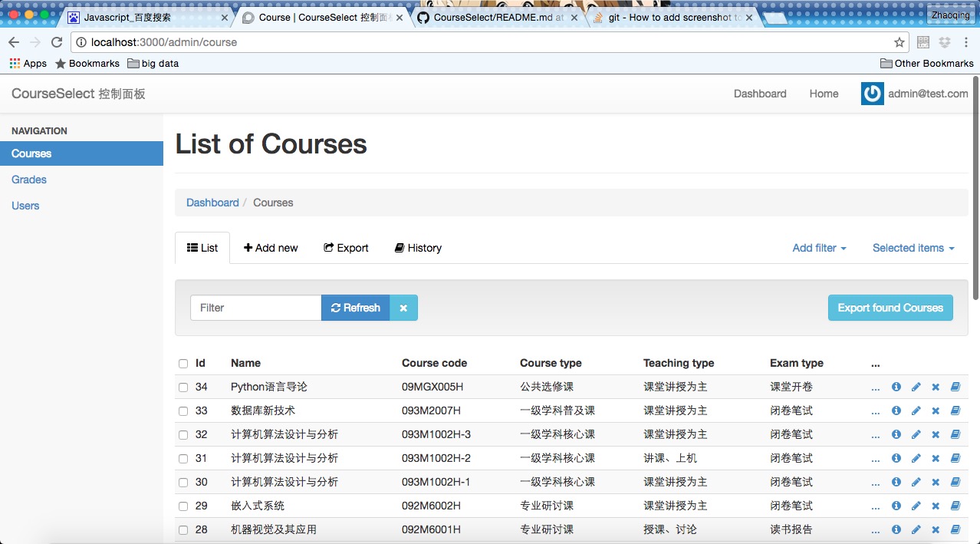The width and height of the screenshot is (980, 544).
Task: Click into the Filter text field
Action: pos(255,308)
